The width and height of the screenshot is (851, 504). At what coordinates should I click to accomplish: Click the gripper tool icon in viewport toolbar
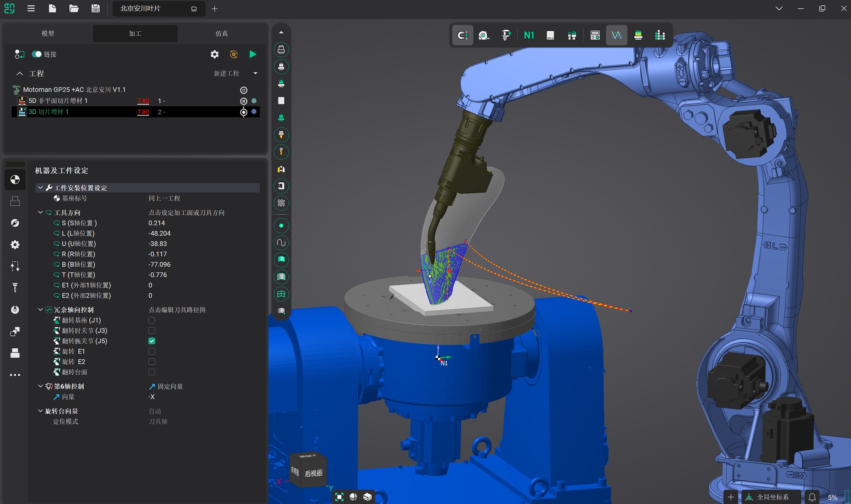572,35
